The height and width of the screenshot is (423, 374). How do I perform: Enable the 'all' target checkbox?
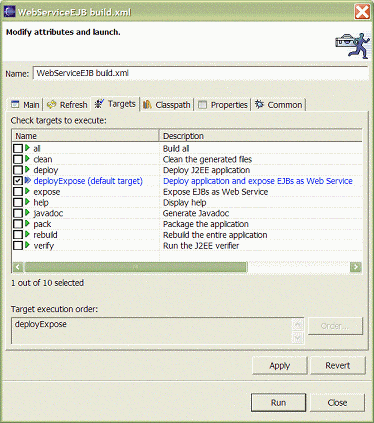pos(18,148)
